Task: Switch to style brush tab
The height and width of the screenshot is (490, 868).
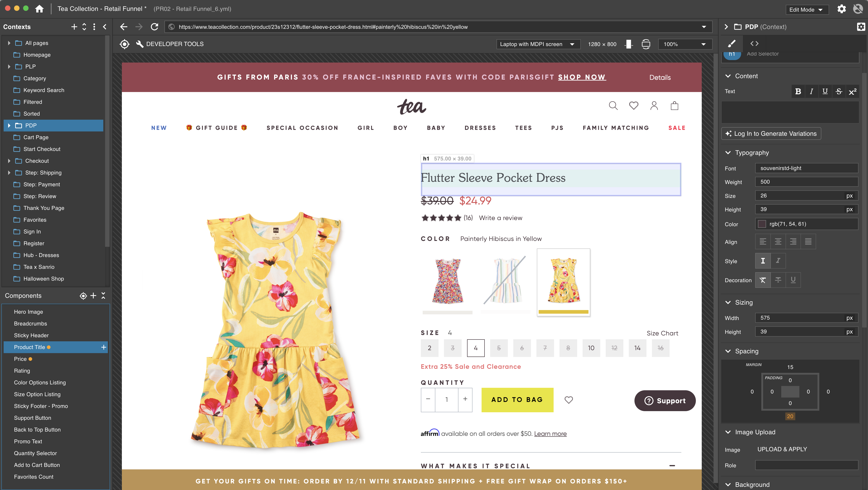Action: [x=732, y=44]
